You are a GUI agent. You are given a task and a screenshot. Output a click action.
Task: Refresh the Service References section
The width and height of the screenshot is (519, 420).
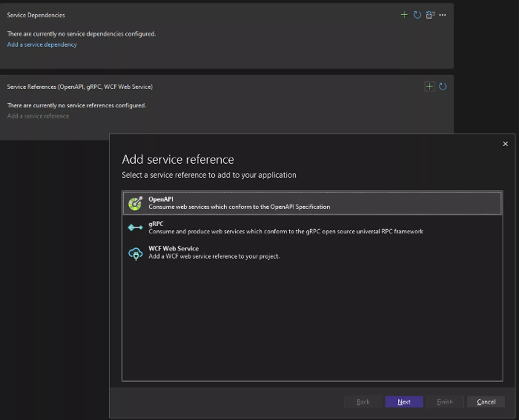click(x=443, y=86)
